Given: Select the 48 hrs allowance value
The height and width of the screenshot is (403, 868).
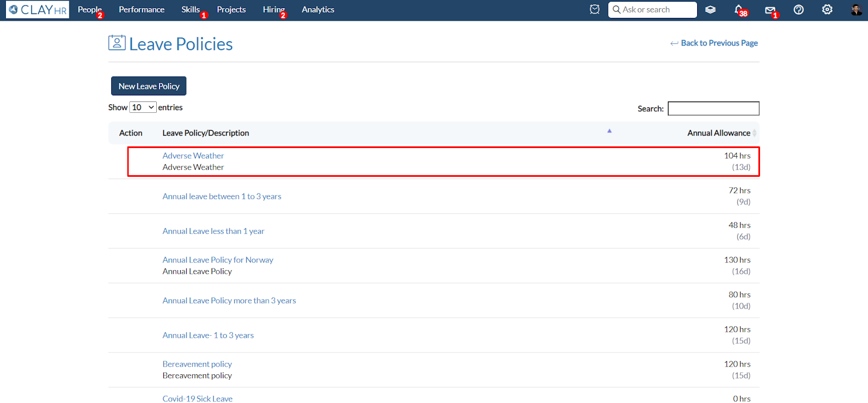Looking at the screenshot, I should 739,225.
